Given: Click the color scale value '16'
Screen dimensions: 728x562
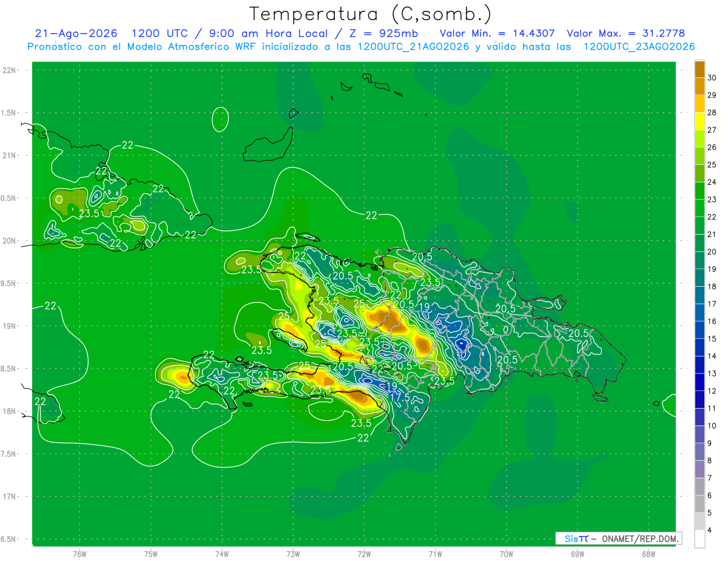Looking at the screenshot, I should click(x=712, y=321).
